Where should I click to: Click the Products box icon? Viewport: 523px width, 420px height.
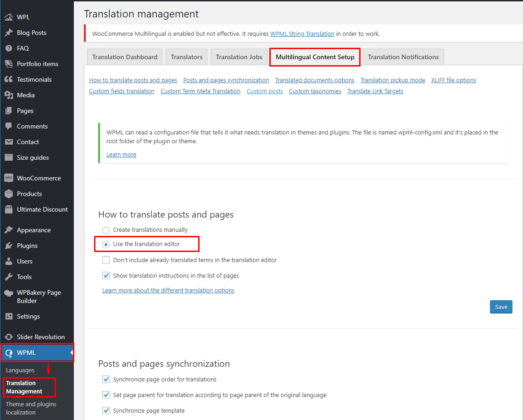point(9,194)
